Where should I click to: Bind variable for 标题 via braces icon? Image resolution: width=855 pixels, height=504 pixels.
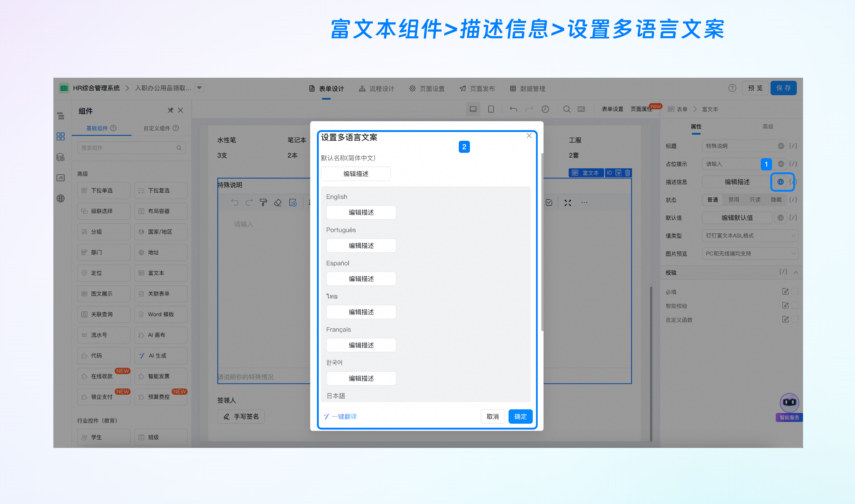click(x=793, y=146)
